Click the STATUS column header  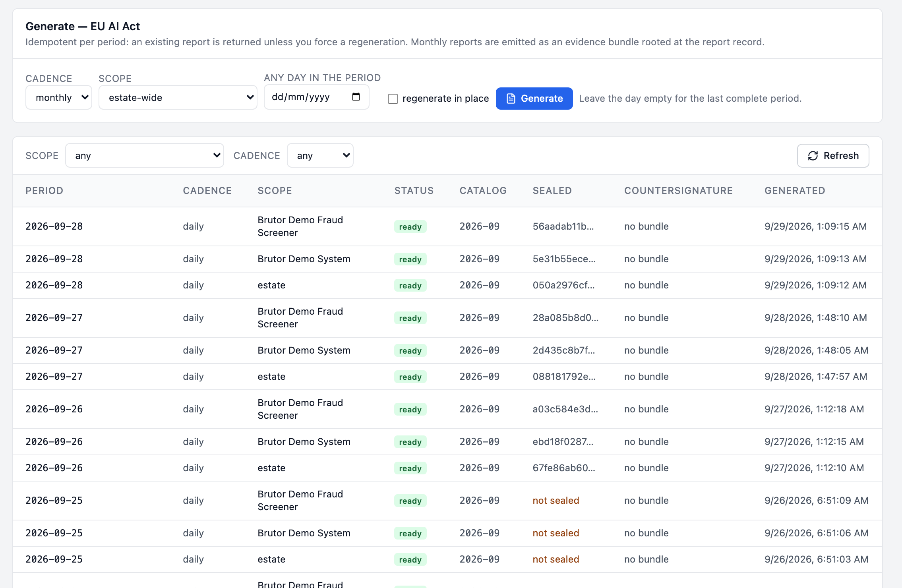[414, 191]
